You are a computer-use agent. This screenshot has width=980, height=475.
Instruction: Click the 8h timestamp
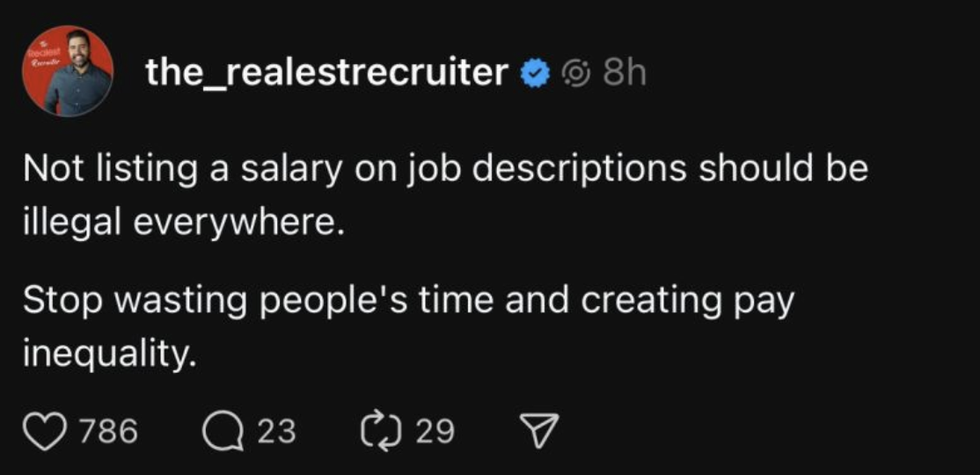(625, 74)
